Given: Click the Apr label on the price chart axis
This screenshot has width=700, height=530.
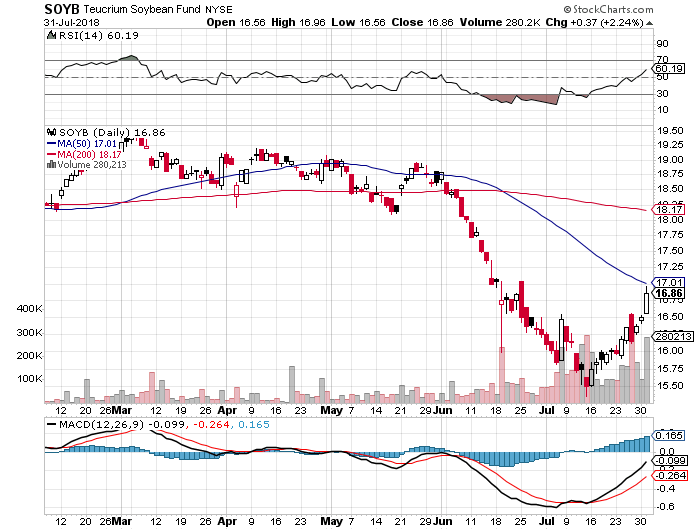Looking at the screenshot, I should coord(227,410).
